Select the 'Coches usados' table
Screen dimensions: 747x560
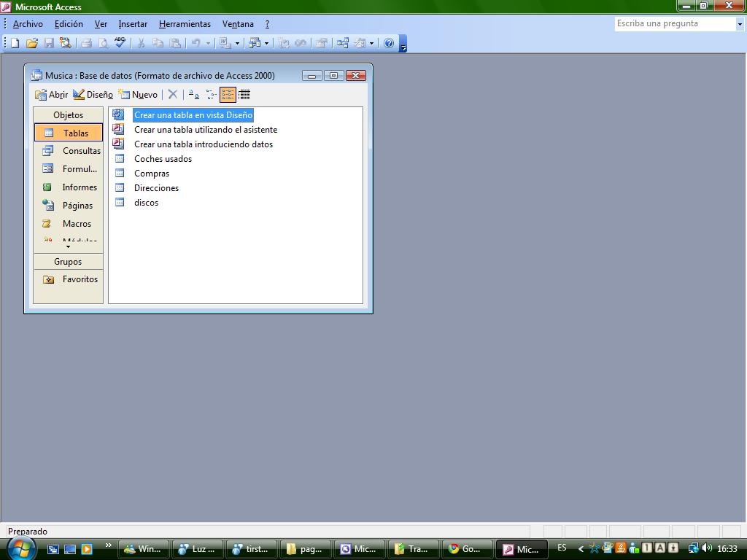[x=163, y=159]
